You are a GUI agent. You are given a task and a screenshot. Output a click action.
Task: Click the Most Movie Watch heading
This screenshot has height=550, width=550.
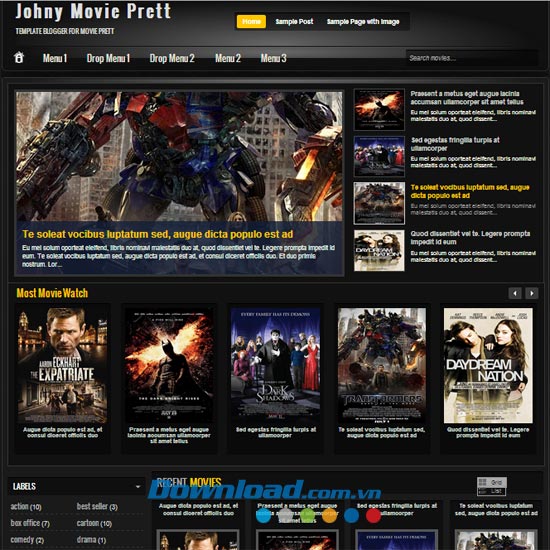click(x=52, y=293)
